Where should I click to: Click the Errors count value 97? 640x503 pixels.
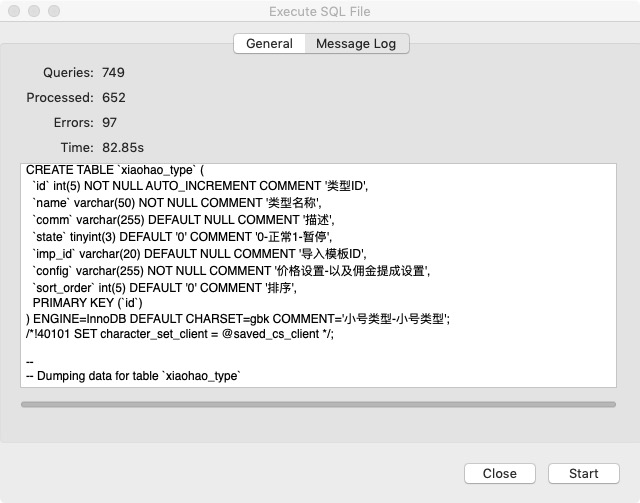(x=110, y=122)
